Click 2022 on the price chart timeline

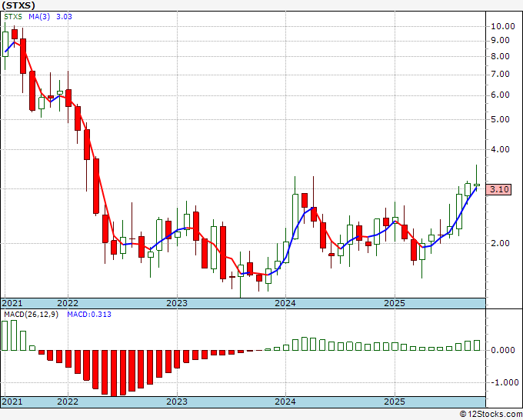[68, 303]
